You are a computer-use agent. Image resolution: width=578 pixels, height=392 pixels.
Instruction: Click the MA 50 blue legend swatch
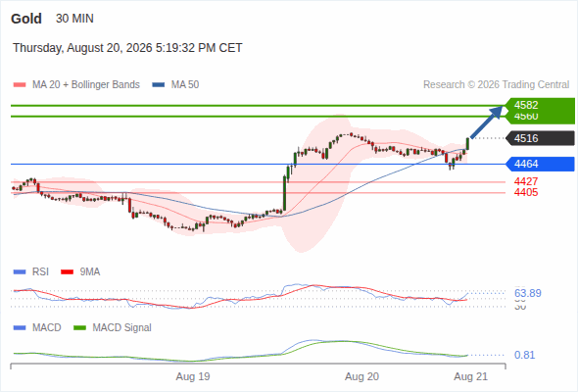(159, 85)
